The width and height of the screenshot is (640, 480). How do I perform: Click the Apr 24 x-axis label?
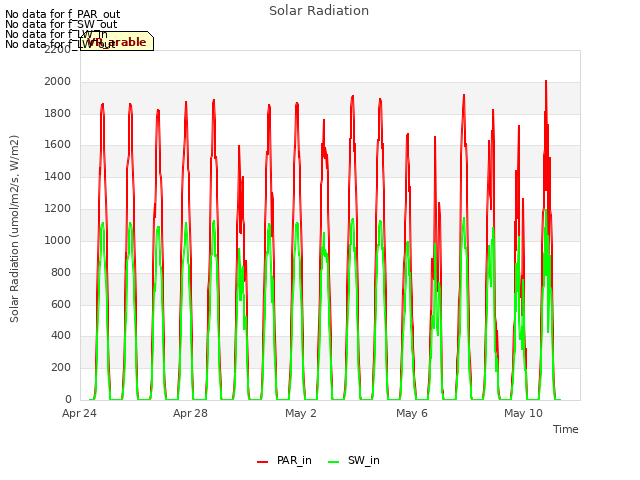(79, 413)
